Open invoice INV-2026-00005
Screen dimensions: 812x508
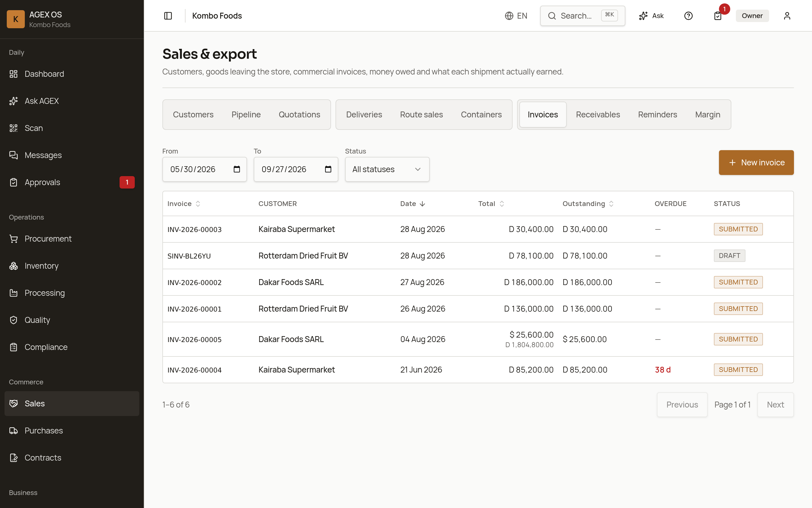tap(194, 340)
